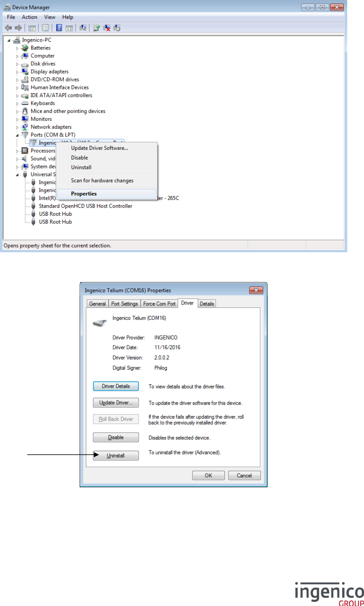
Task: Click the Back arrow in Device Manager toolbar
Action: tap(8, 28)
